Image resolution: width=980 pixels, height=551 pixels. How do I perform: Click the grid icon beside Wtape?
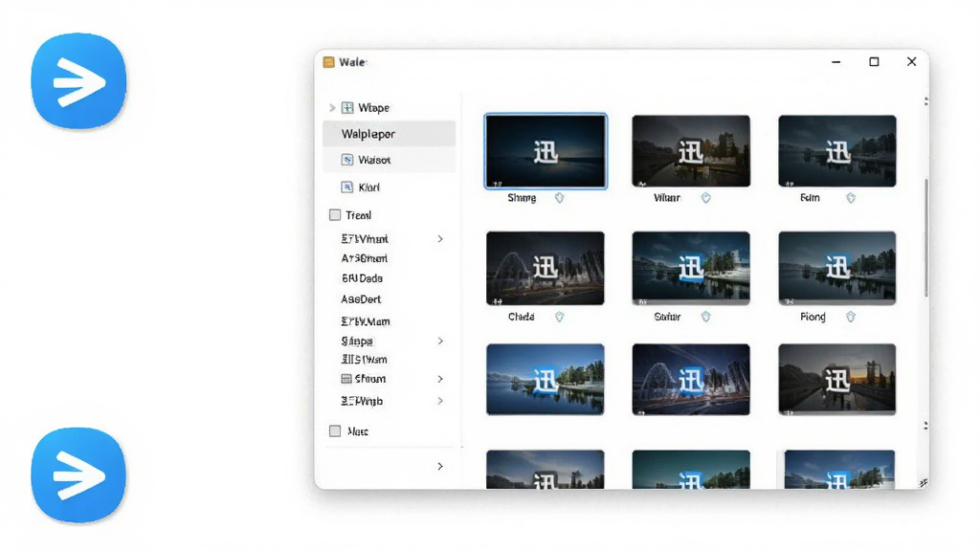pyautogui.click(x=347, y=107)
